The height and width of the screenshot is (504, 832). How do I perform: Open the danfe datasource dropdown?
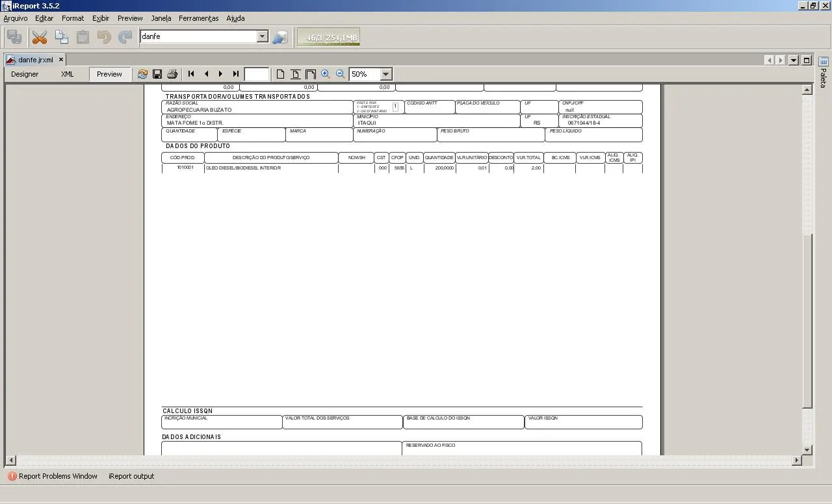(x=263, y=36)
